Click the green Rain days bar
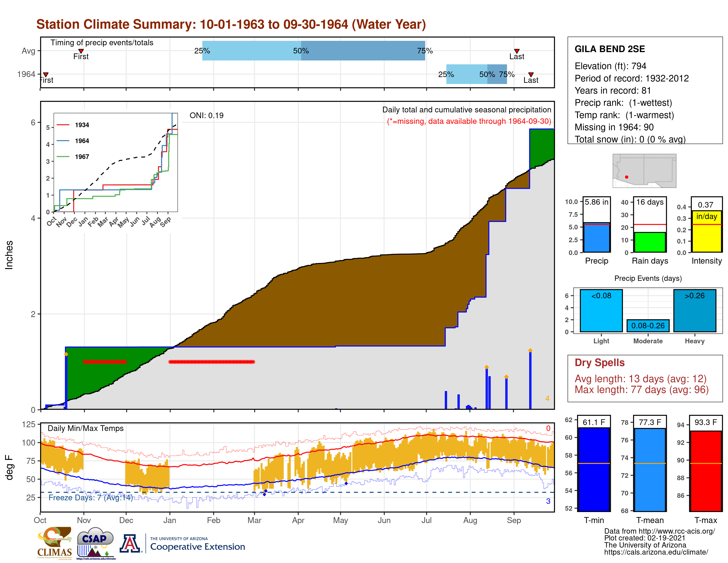Screen dimensions: 728x563 (x=650, y=242)
